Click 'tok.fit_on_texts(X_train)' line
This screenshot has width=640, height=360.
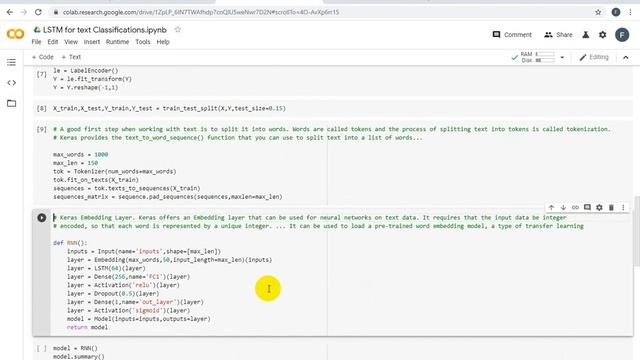(96, 180)
